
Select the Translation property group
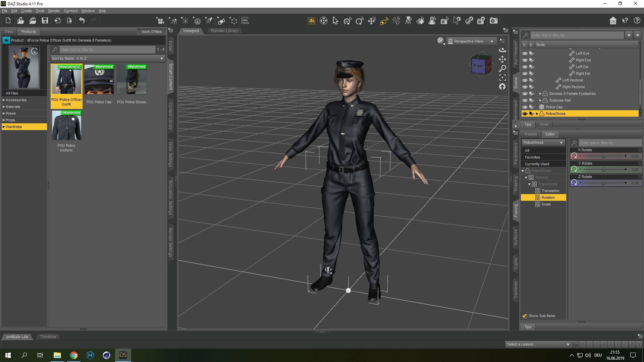[550, 191]
